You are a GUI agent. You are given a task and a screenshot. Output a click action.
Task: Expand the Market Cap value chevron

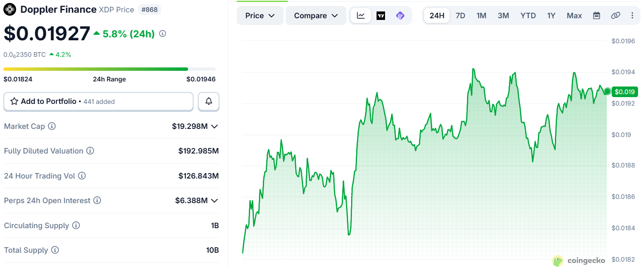point(214,126)
